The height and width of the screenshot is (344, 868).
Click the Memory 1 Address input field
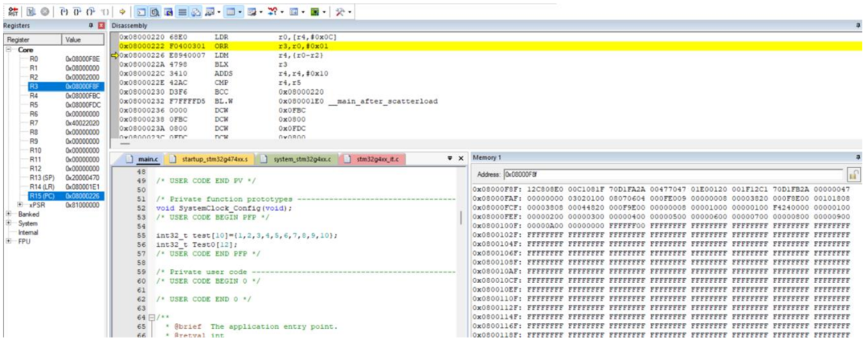click(x=673, y=174)
